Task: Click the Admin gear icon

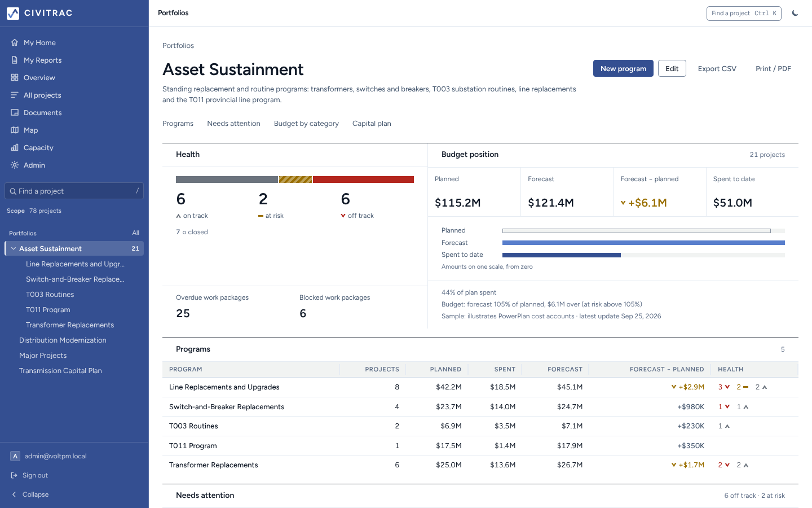Action: [x=15, y=165]
